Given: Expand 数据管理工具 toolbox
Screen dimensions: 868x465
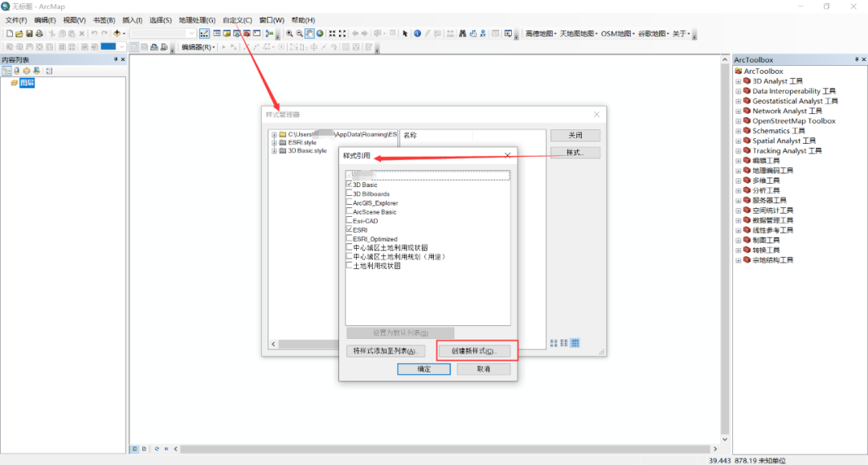Looking at the screenshot, I should click(x=738, y=221).
